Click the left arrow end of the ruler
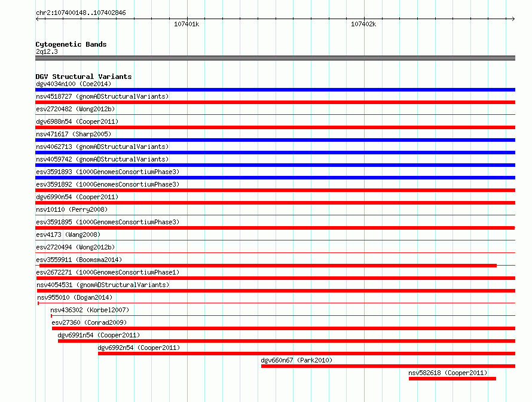The image size is (532, 402). (x=37, y=19)
